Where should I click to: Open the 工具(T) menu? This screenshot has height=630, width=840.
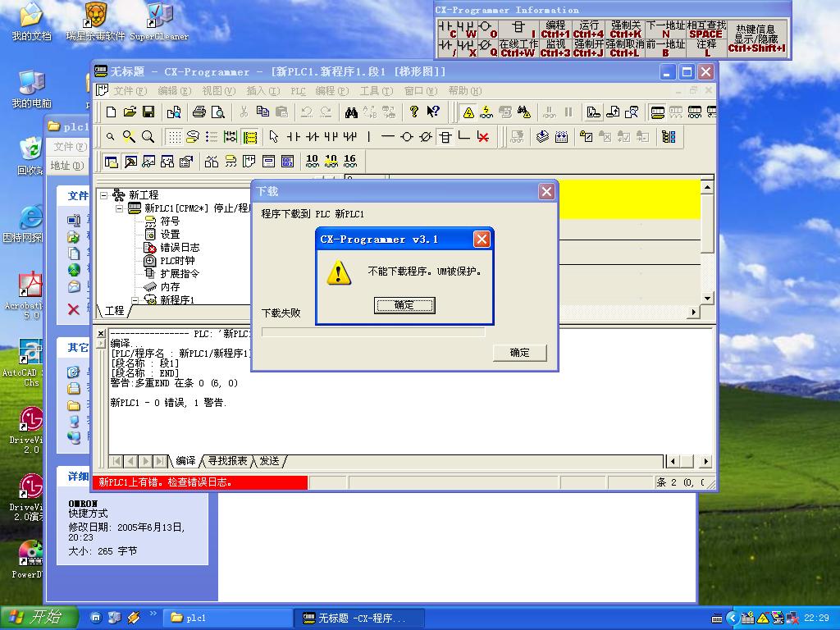(376, 91)
